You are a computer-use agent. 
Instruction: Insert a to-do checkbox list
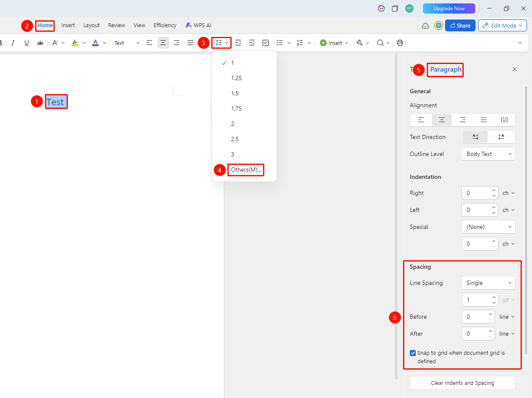click(x=266, y=43)
